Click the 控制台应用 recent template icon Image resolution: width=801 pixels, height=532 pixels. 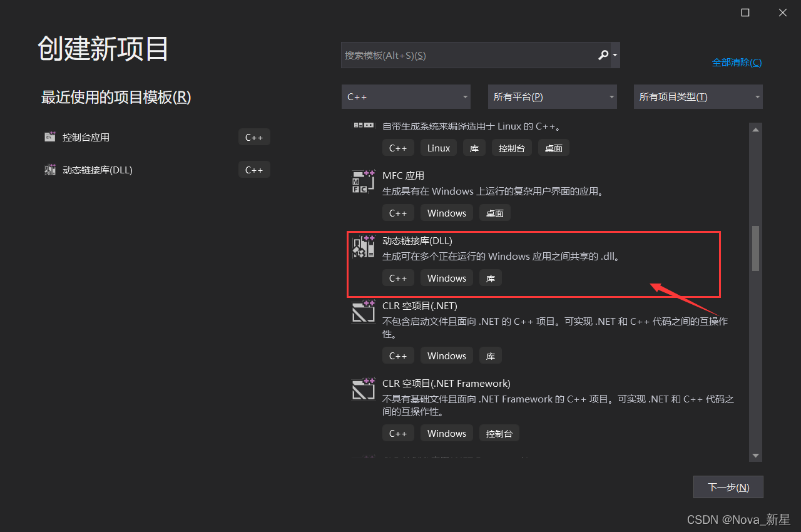coord(50,137)
